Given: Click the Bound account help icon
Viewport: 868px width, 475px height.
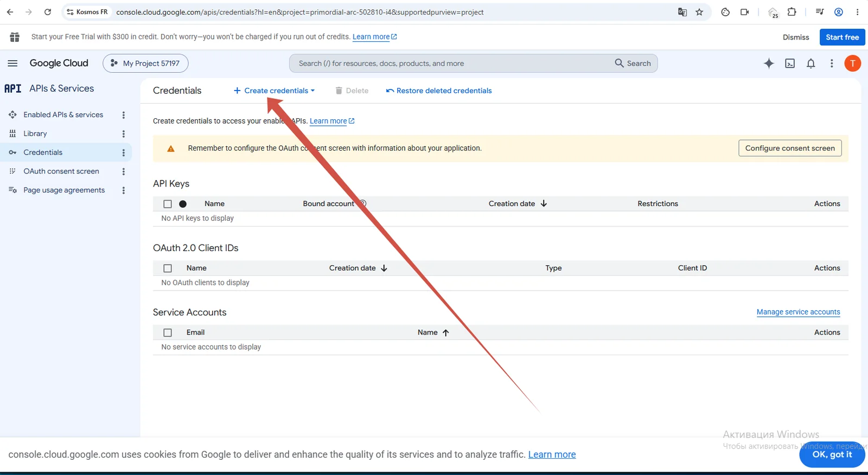Looking at the screenshot, I should [363, 204].
